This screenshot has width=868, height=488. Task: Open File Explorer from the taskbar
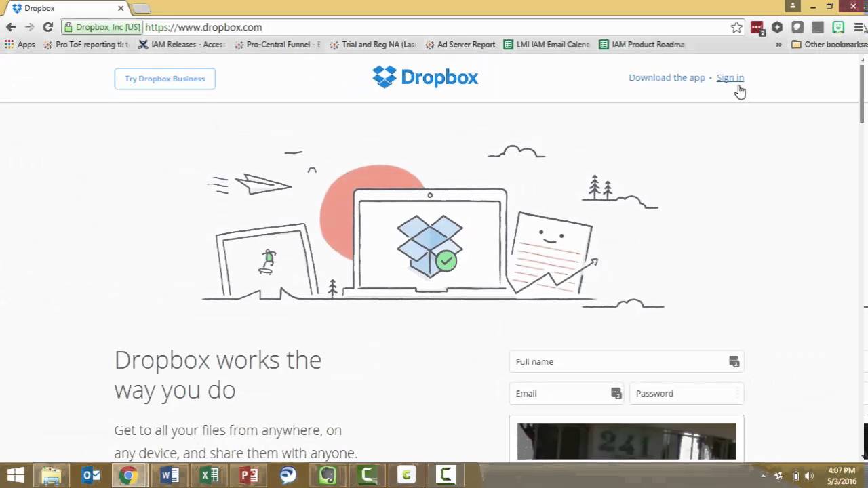point(52,475)
